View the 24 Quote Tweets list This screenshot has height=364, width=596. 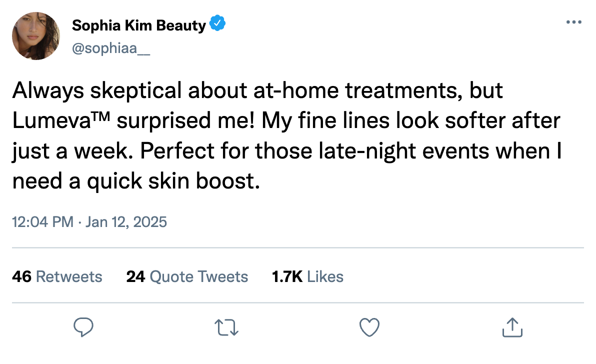(187, 276)
